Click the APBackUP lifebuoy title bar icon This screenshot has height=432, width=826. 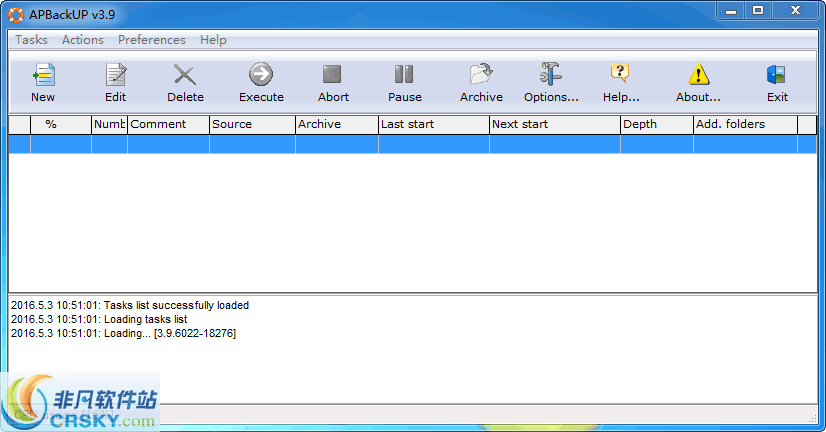[16, 15]
